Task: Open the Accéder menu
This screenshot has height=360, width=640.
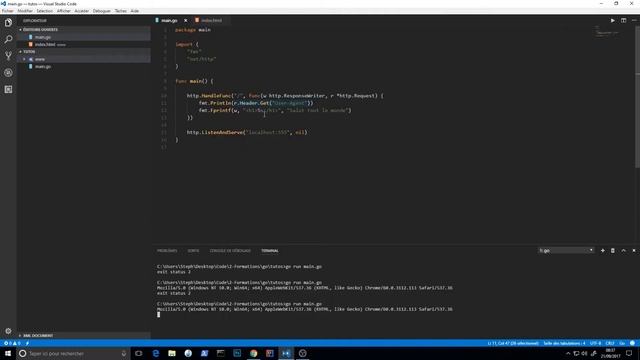Action: coord(82,11)
